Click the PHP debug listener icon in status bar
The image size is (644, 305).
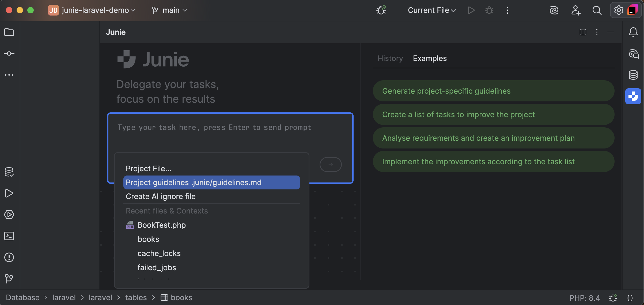click(613, 298)
